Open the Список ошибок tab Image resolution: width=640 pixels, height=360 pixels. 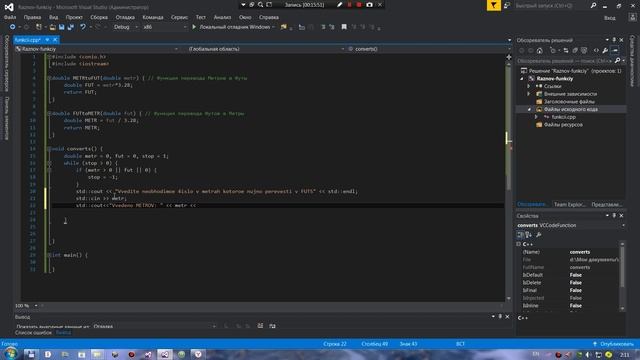point(33,333)
